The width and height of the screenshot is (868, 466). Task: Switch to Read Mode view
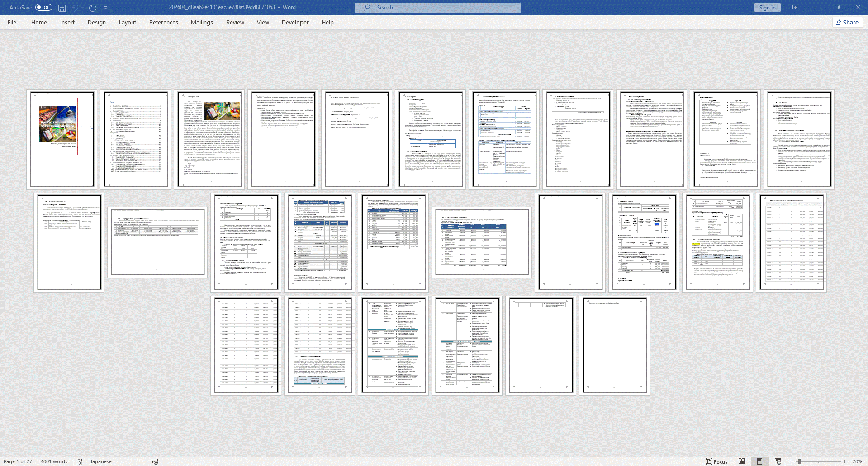point(741,461)
